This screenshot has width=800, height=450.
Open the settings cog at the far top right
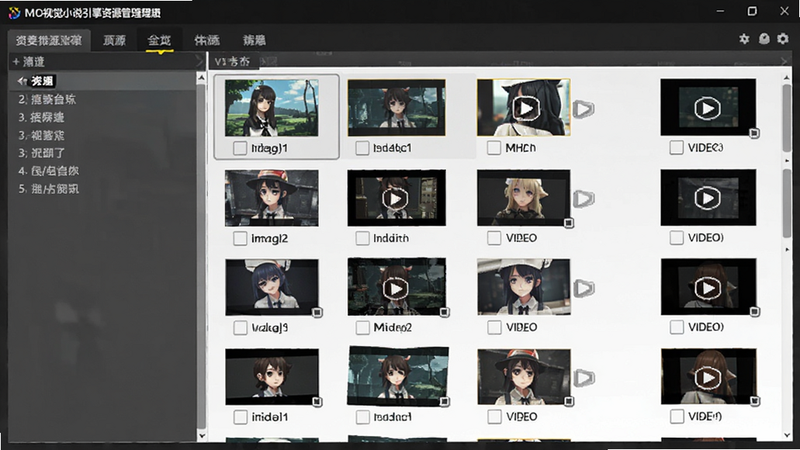(783, 39)
